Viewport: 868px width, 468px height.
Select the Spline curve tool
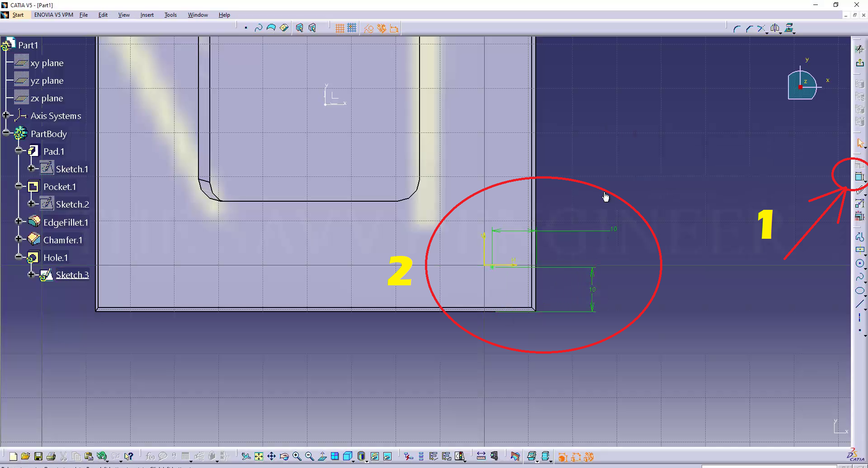point(859,277)
